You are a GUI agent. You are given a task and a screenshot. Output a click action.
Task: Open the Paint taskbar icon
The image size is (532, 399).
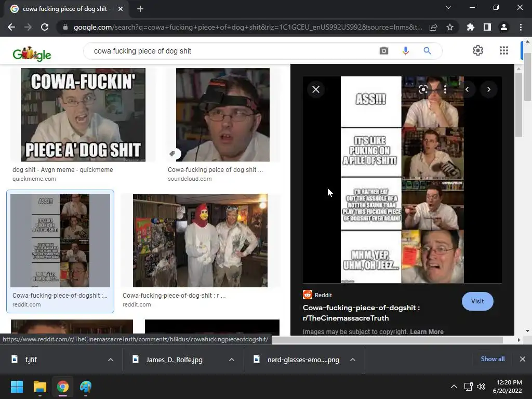(86, 387)
